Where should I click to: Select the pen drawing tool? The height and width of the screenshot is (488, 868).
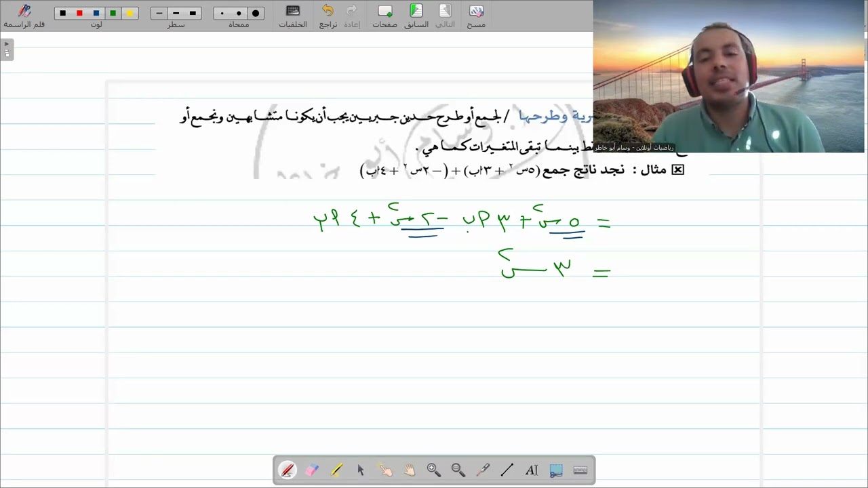pos(288,470)
